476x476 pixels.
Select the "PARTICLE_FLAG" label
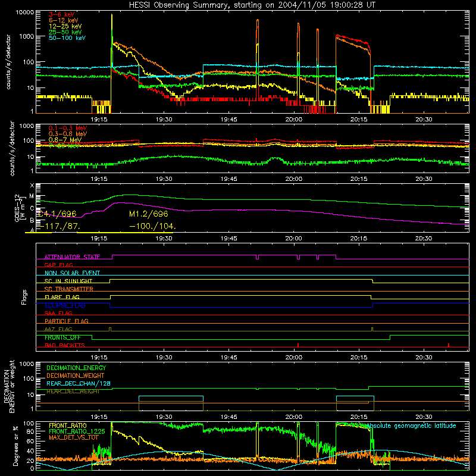click(67, 321)
